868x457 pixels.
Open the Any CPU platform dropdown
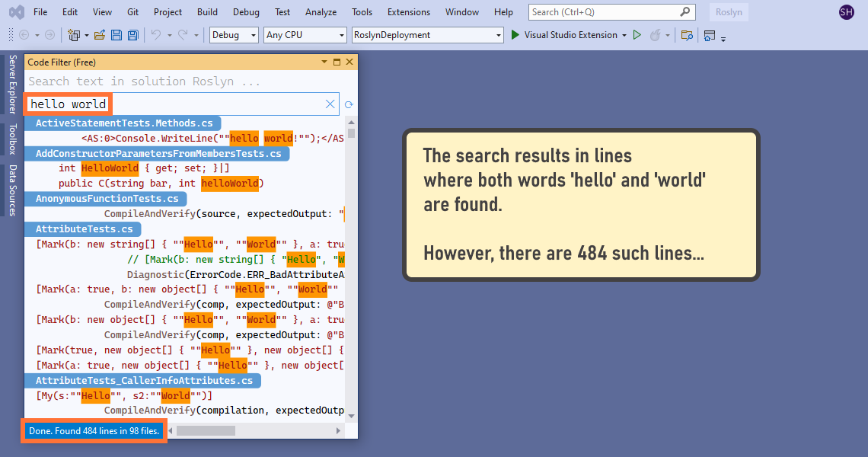click(x=305, y=35)
